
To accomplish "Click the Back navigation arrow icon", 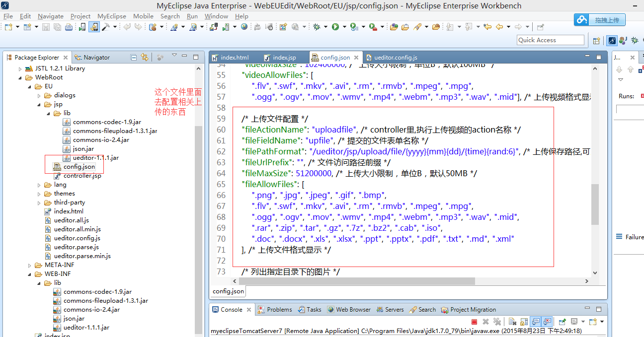I will (499, 27).
